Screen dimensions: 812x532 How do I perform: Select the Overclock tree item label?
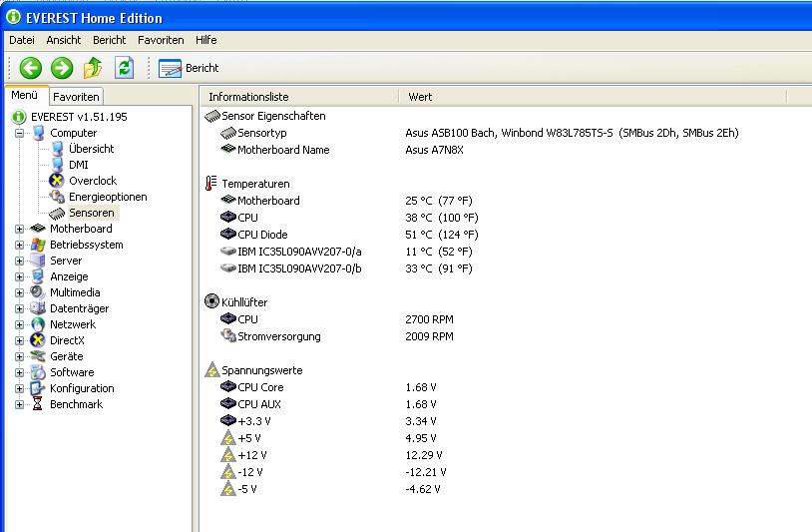point(93,181)
